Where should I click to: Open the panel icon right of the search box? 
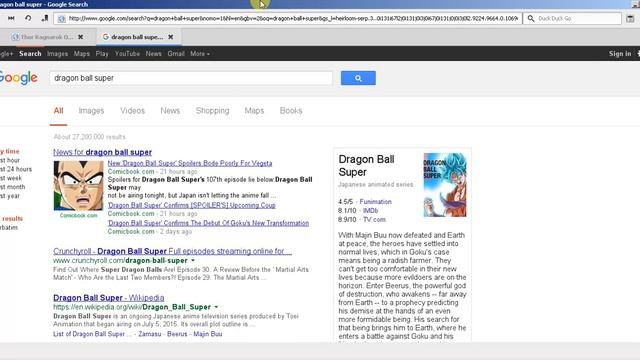[630, 18]
